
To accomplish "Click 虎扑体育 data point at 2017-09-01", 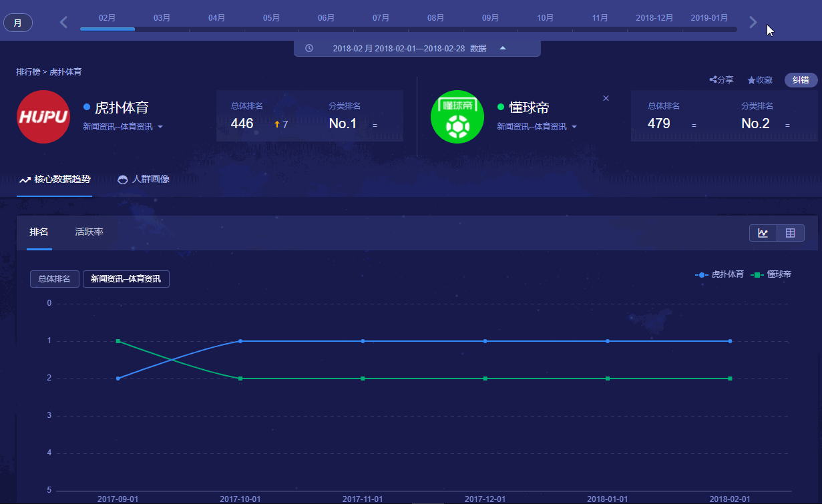I will (x=118, y=379).
